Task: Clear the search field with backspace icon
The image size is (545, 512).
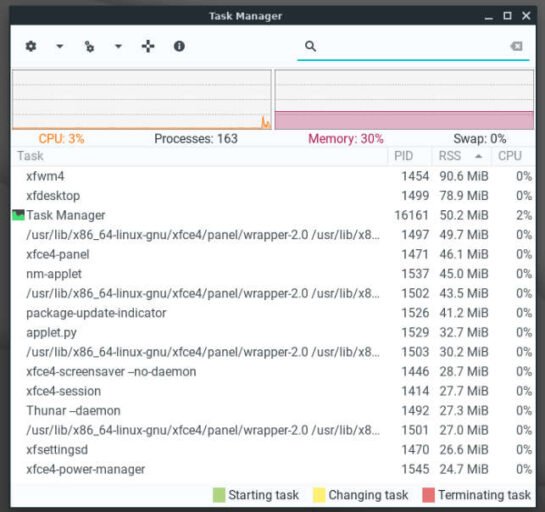Action: (516, 46)
